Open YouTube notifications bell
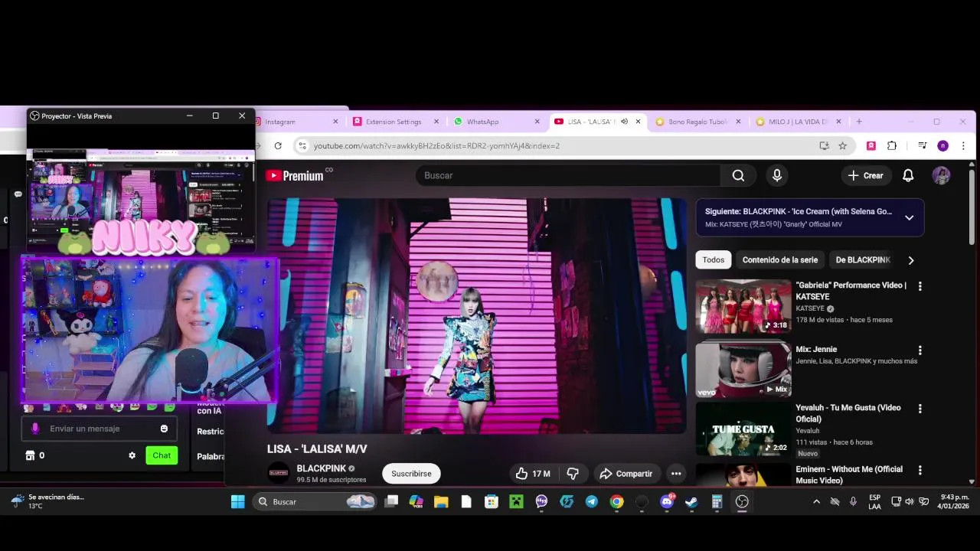Viewport: 980px width, 551px height. 908,175
